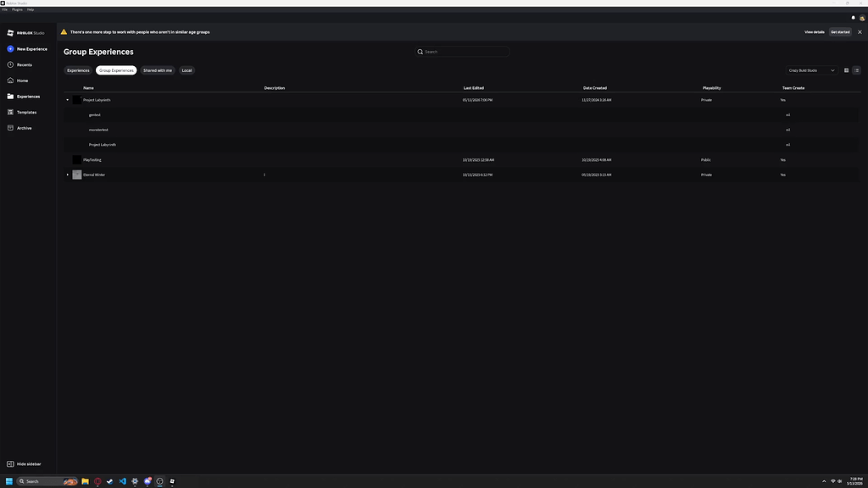868x488 pixels.
Task: Click the experiences Search field
Action: click(x=462, y=52)
